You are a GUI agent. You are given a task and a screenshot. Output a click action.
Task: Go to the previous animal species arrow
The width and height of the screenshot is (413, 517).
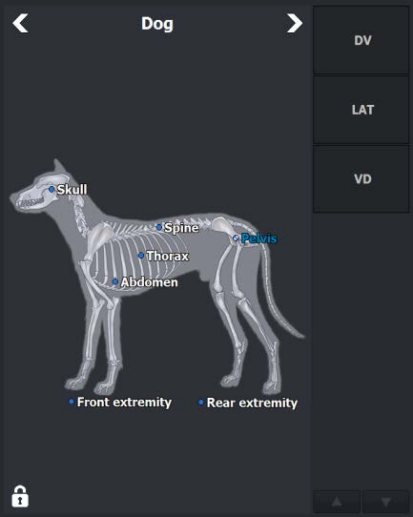[20, 23]
